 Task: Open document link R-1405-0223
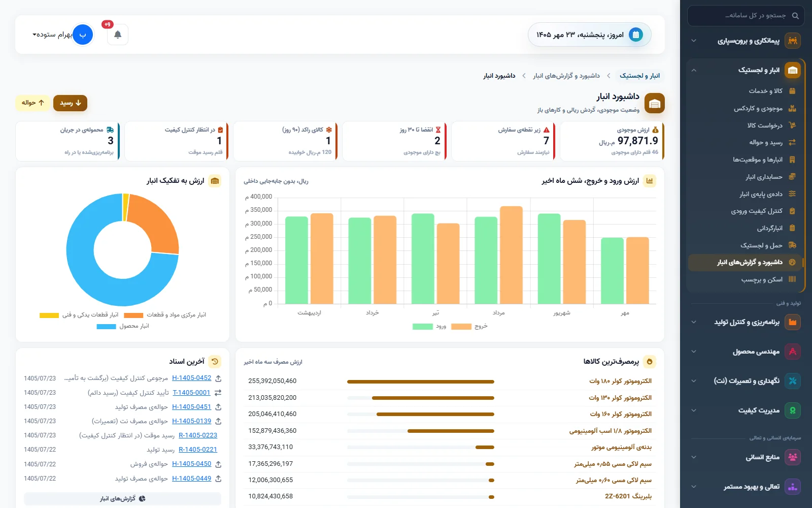click(x=198, y=435)
